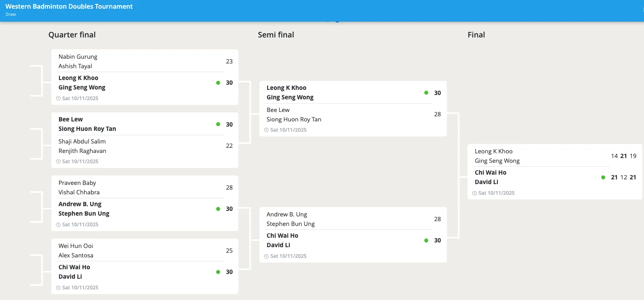Click the schedule clock icon on the Bee Lew quarterfinal
The width and height of the screenshot is (644, 300).
pyautogui.click(x=58, y=161)
